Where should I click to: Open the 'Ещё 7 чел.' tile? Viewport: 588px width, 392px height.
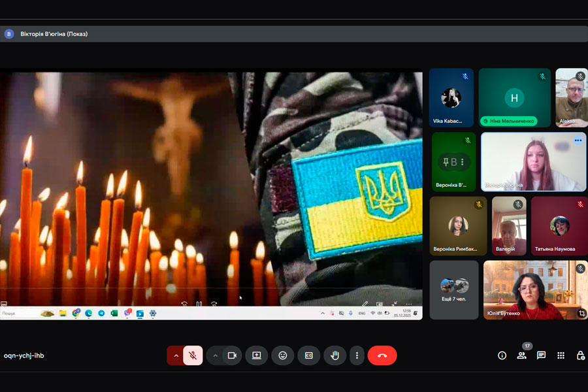[454, 290]
